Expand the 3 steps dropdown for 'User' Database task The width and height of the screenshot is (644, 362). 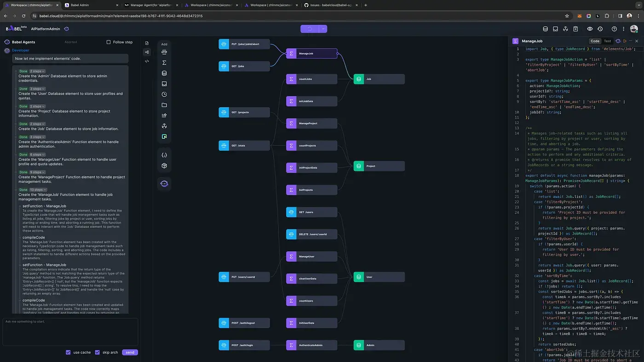[37, 89]
